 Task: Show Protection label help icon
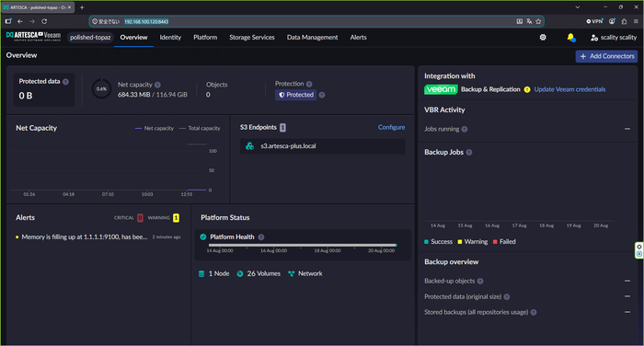(x=309, y=84)
